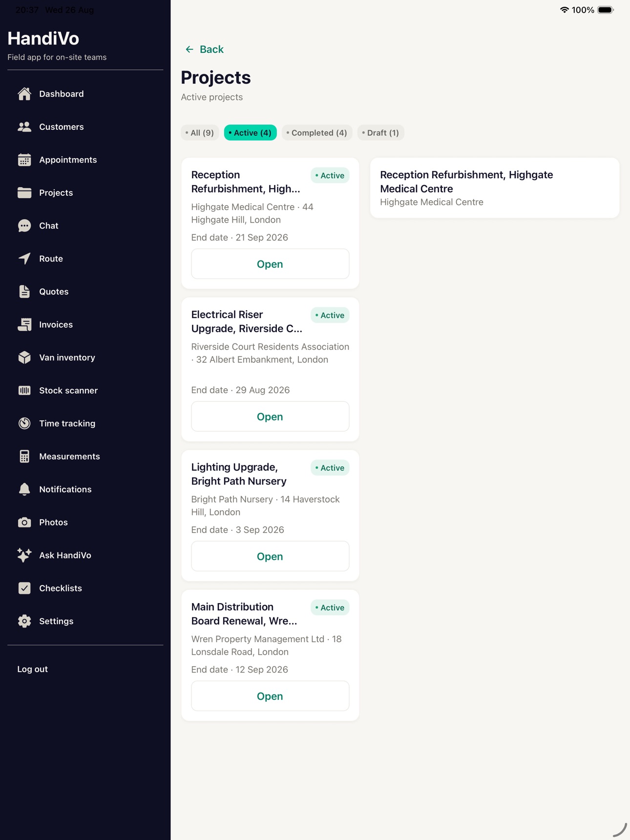Click the Active badge on Lighting Upgrade card
630x840 pixels.
[330, 468]
